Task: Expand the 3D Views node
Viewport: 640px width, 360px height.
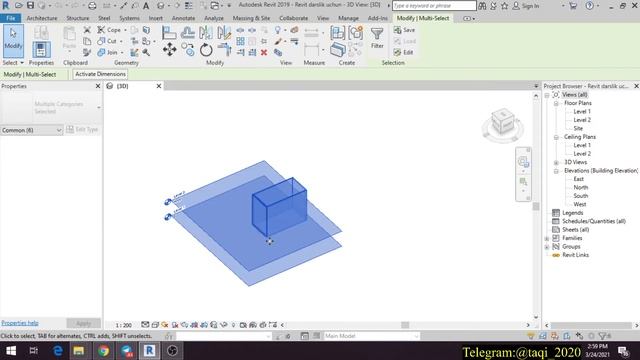Action: click(556, 162)
